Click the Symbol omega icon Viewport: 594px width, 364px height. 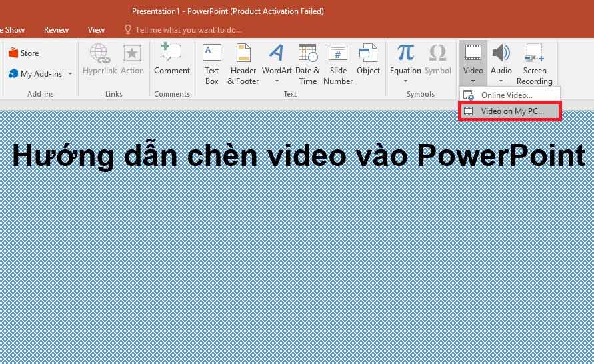click(438, 53)
